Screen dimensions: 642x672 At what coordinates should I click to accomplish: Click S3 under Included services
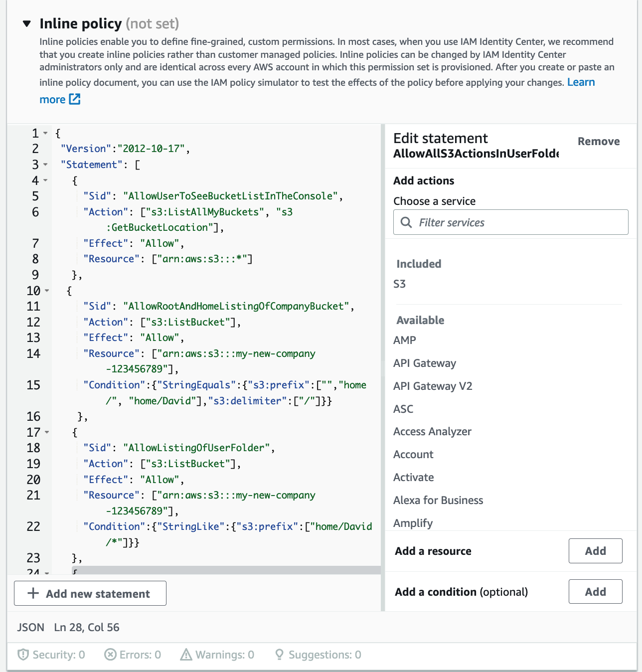(x=400, y=284)
